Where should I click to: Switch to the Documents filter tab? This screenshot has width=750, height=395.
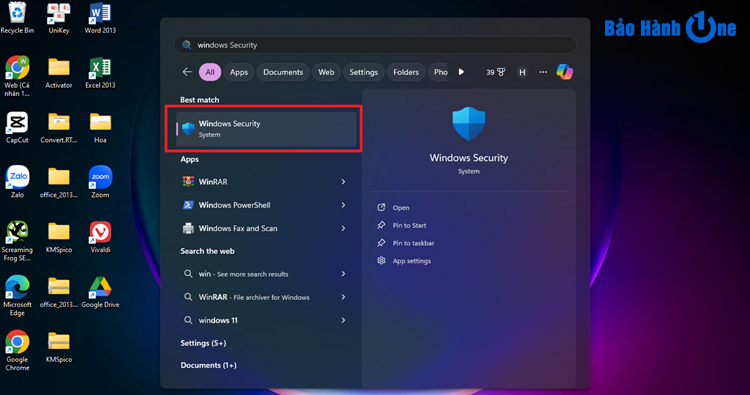[x=283, y=72]
